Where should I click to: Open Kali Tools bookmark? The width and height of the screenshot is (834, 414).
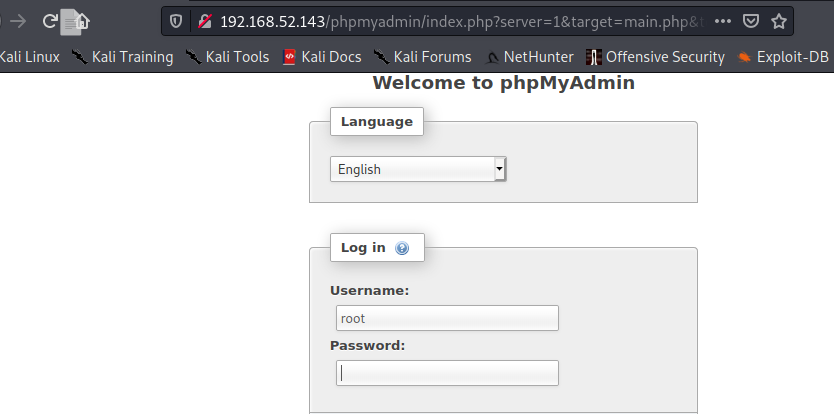tap(228, 57)
